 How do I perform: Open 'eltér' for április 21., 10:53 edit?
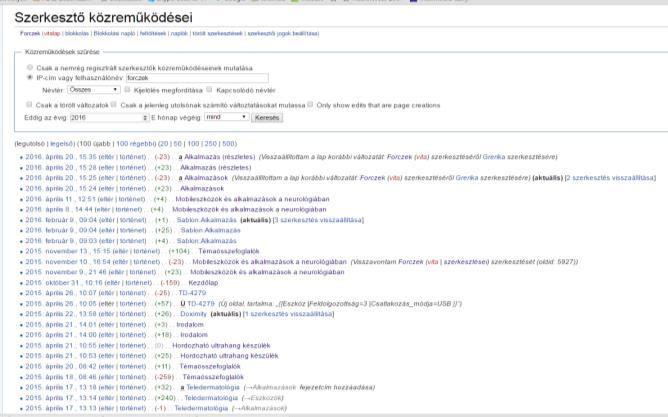point(107,356)
